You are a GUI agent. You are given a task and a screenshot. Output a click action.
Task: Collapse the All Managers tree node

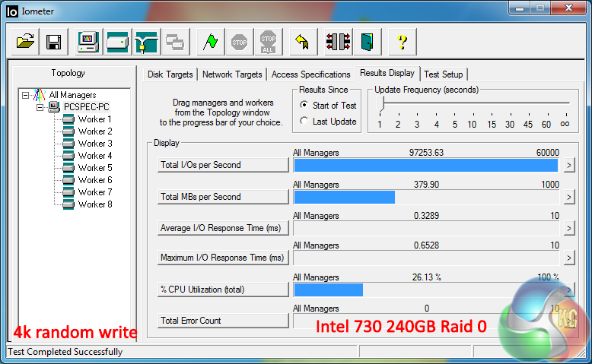pyautogui.click(x=25, y=95)
